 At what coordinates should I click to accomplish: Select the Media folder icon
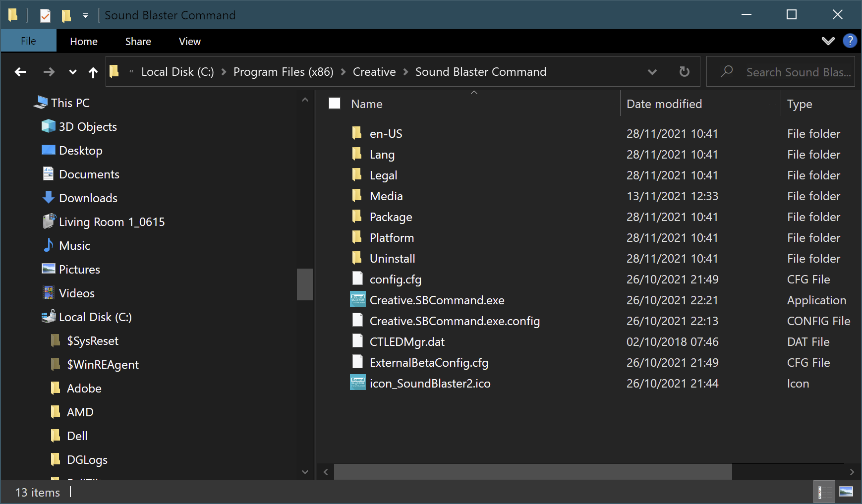(x=357, y=195)
